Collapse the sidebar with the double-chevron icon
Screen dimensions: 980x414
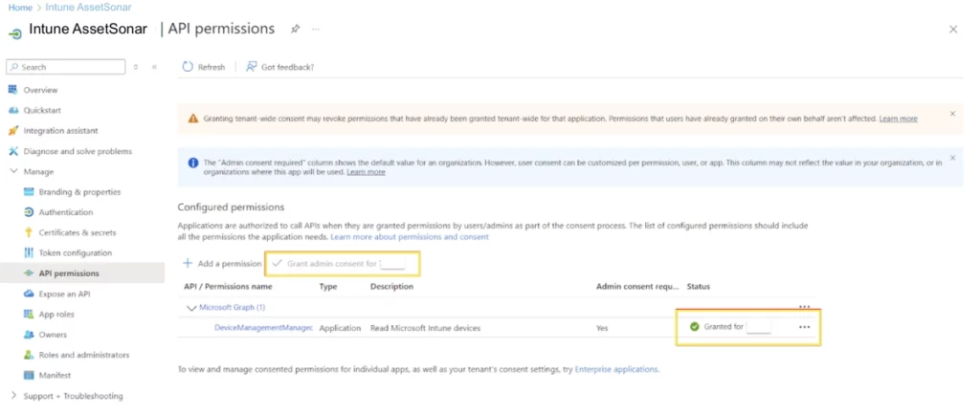(x=154, y=67)
